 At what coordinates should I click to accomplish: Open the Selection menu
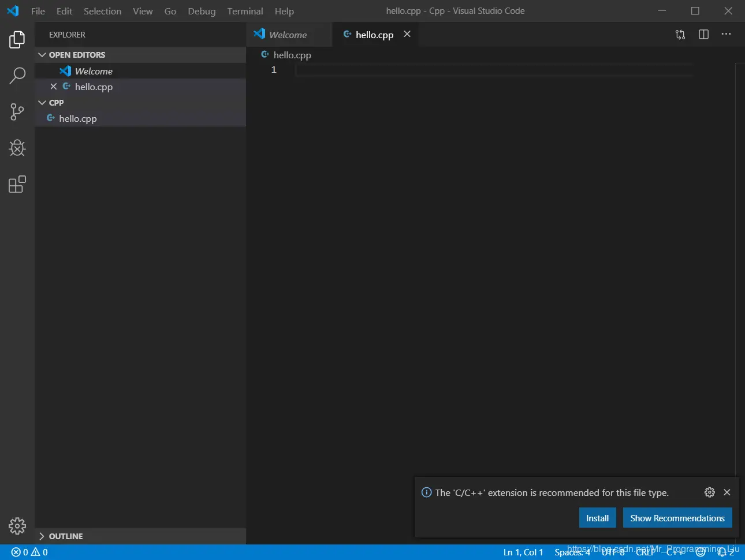(x=102, y=11)
